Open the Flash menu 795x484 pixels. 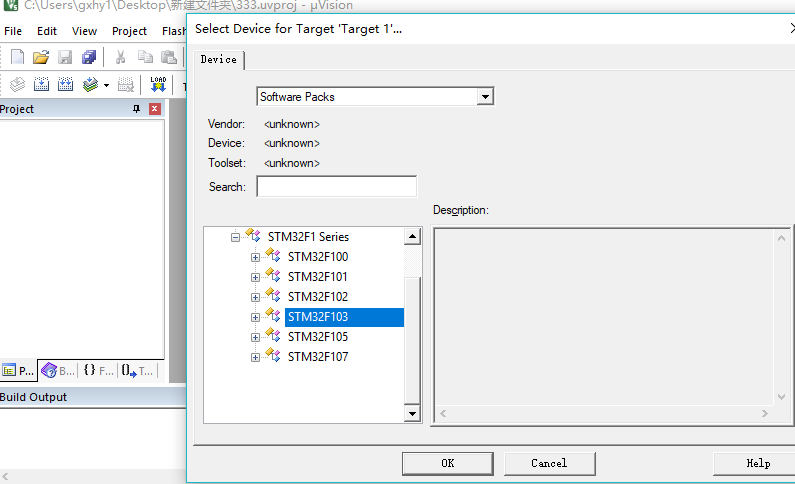pos(174,31)
